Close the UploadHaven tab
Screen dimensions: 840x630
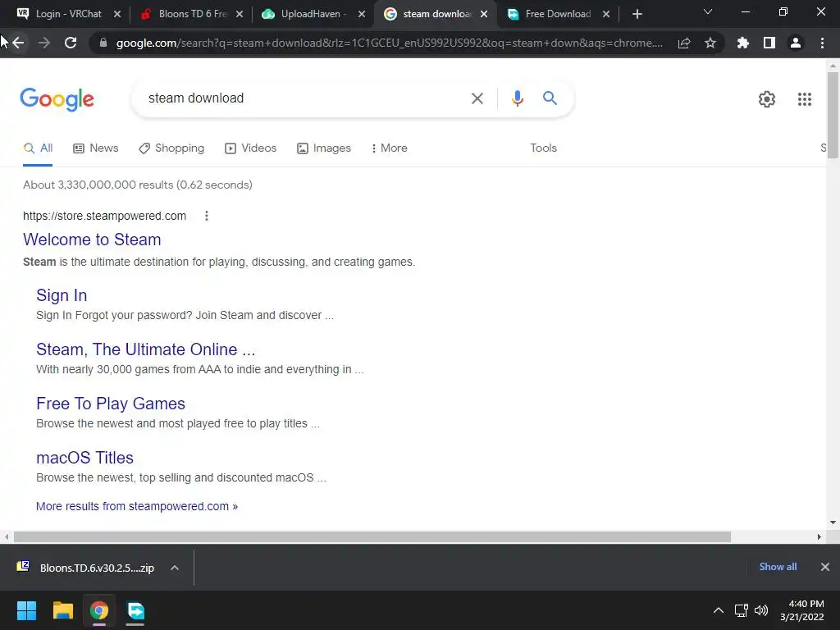pos(362,14)
